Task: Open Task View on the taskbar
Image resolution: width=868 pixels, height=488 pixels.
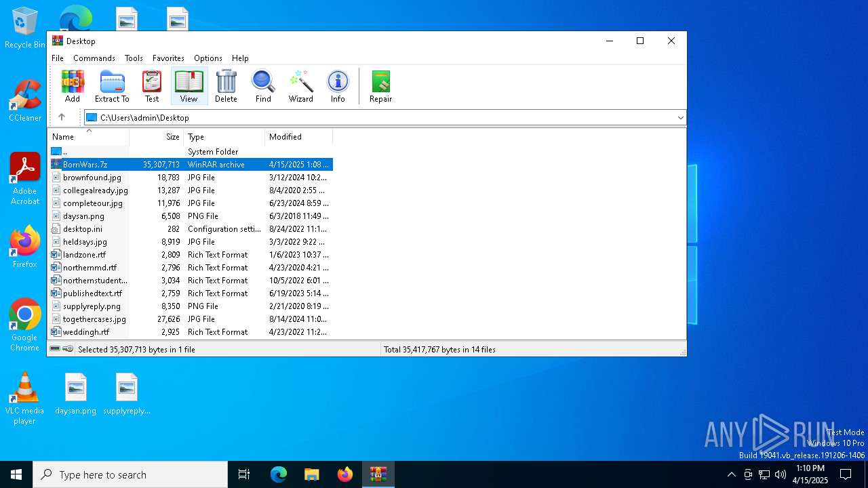Action: 244,474
